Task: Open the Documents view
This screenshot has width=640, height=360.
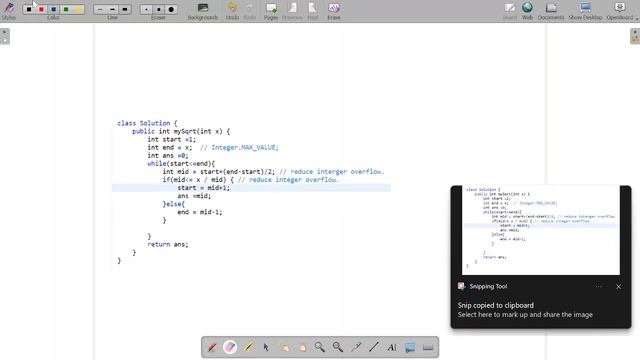Action: coord(551,11)
